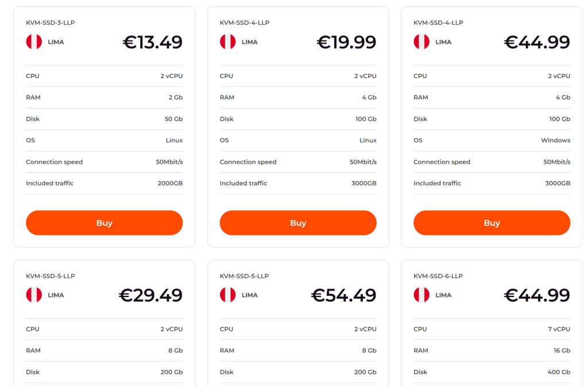This screenshot has width=588, height=386.
Task: Click the 7 vCPU value
Action: (x=559, y=329)
